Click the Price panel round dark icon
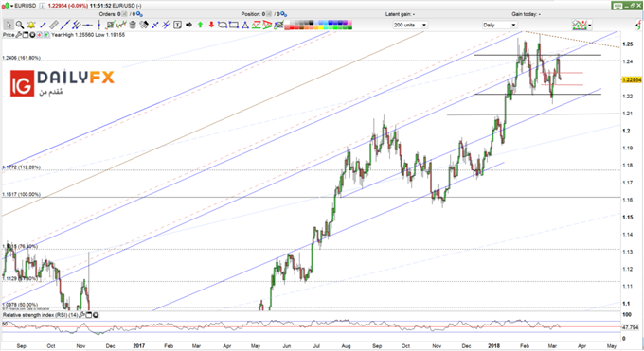This screenshot has width=644, height=351. (32, 35)
